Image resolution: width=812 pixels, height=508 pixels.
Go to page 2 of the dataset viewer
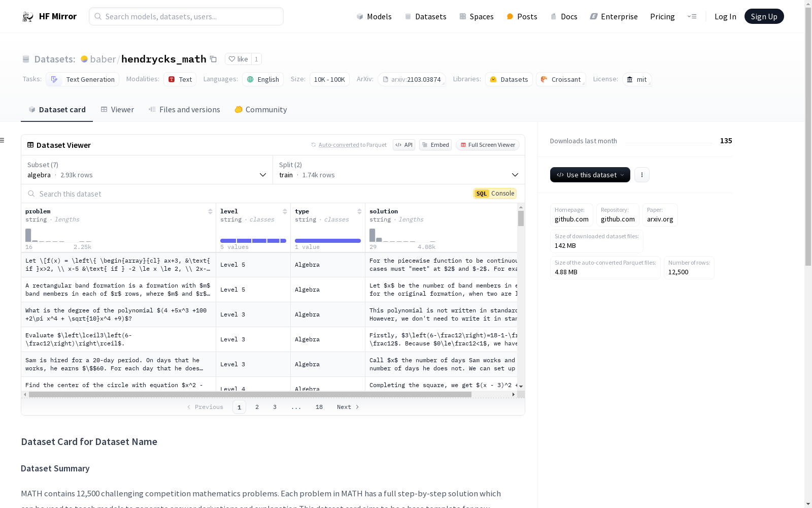coord(257,407)
